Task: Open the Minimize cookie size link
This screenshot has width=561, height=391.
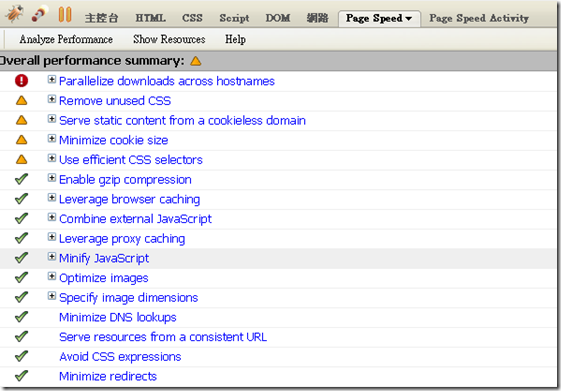Action: pyautogui.click(x=113, y=140)
